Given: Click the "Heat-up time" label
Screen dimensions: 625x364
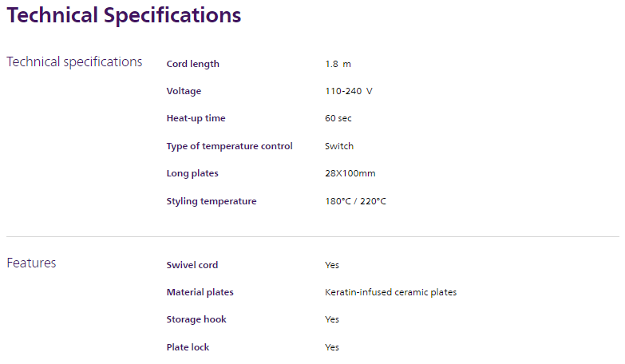Looking at the screenshot, I should point(196,118).
